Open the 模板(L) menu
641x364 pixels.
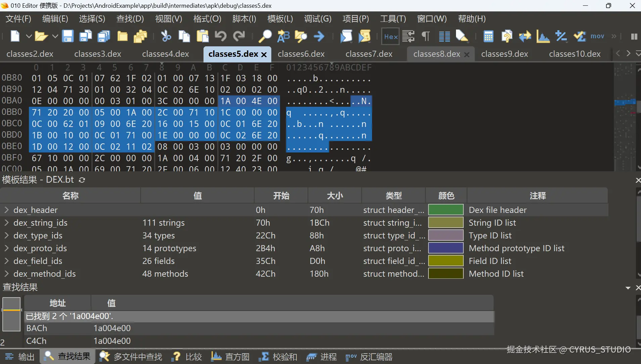coord(280,19)
